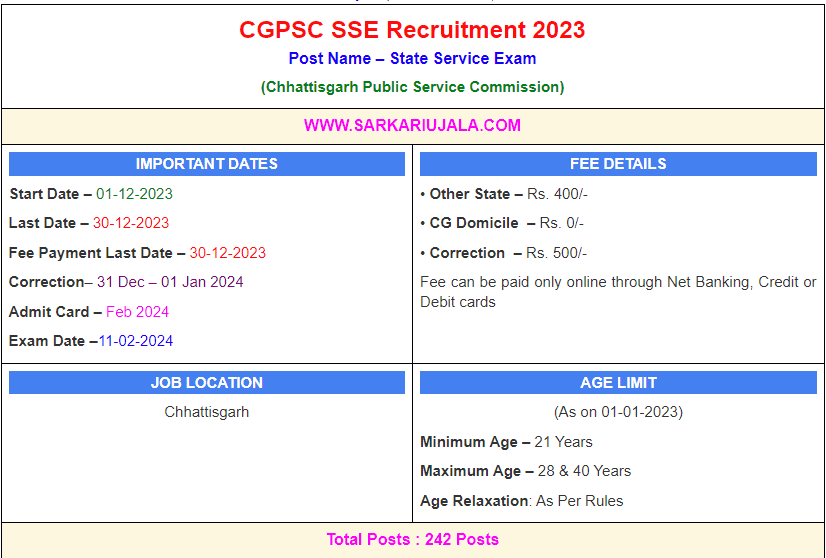Click the Maximum Age 28 & 40 Years line
The image size is (826, 558).
click(525, 471)
